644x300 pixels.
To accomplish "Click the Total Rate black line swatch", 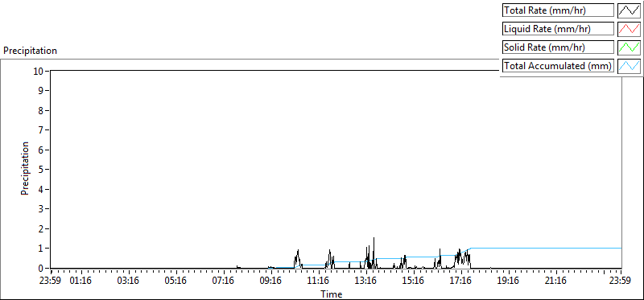I will click(x=630, y=10).
